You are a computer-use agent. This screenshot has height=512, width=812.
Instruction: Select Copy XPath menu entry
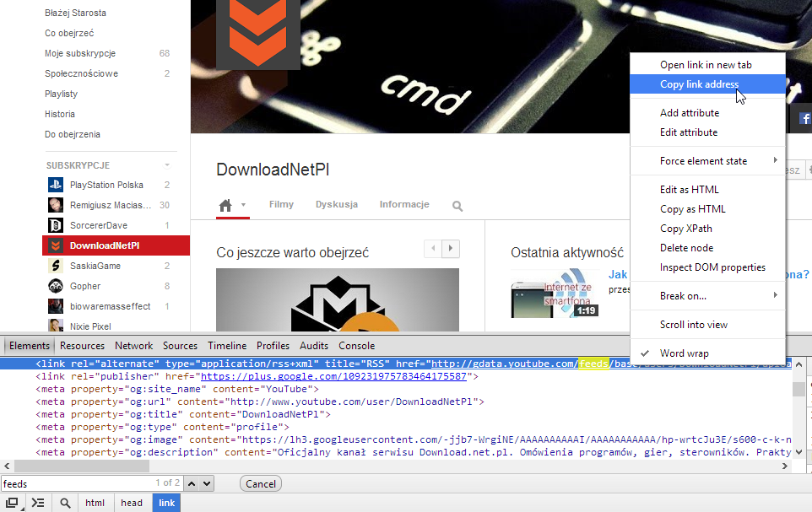pyautogui.click(x=707, y=229)
